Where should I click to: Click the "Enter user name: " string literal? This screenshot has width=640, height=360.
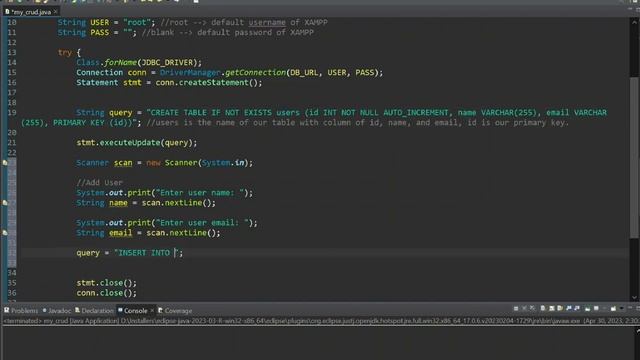coord(200,192)
